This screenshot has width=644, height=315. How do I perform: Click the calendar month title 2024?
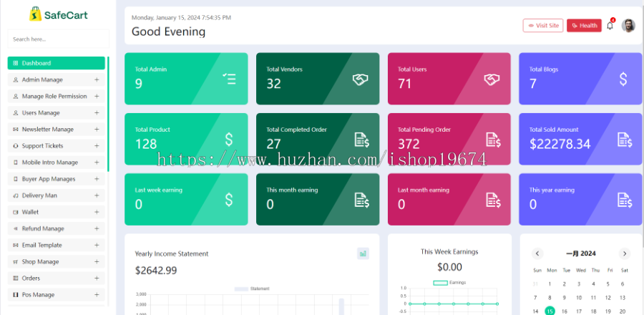pyautogui.click(x=581, y=253)
